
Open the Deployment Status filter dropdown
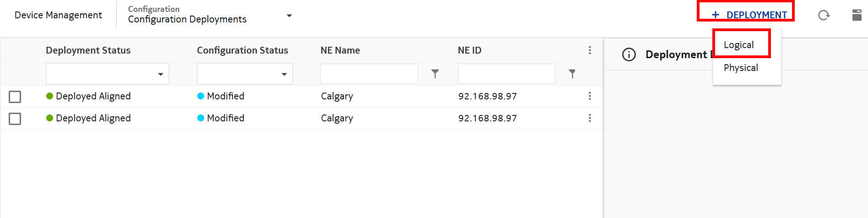pyautogui.click(x=108, y=74)
